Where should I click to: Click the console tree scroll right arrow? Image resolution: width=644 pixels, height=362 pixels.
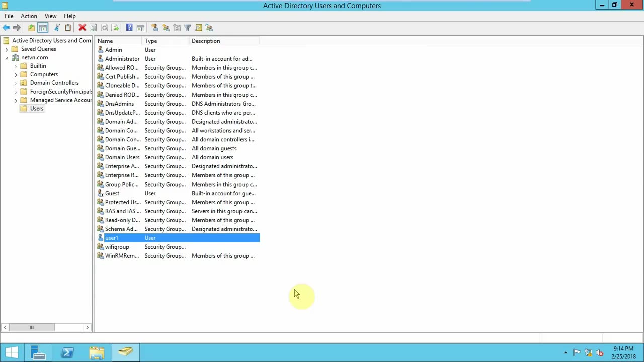point(87,327)
